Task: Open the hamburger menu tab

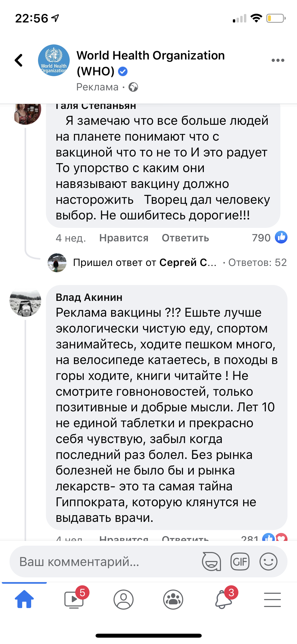Action: tap(272, 599)
